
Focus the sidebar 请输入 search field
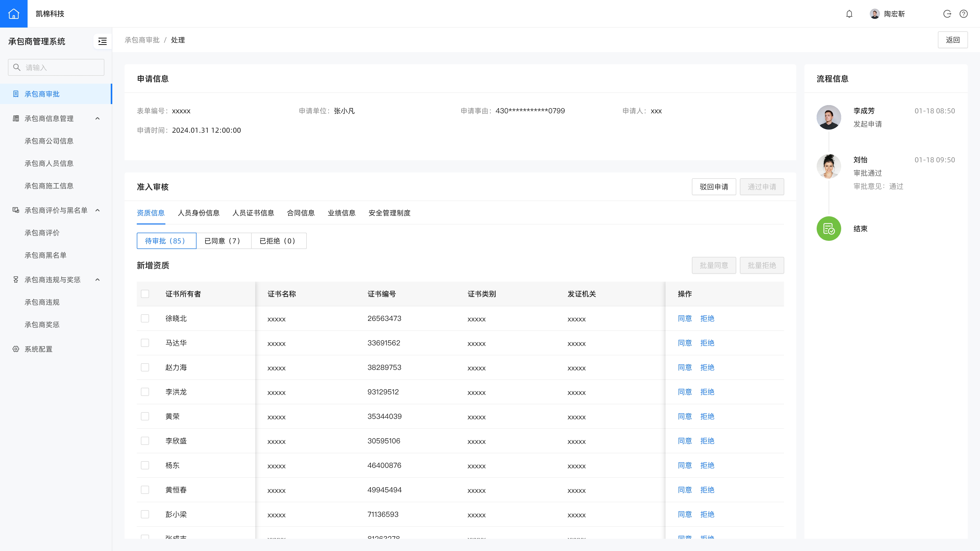(x=56, y=67)
